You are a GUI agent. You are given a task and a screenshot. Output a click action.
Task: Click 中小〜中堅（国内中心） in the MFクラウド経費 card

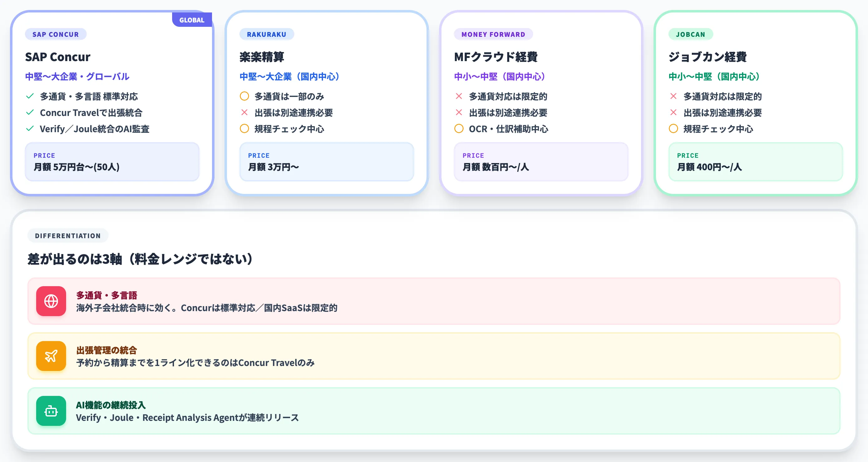click(x=499, y=76)
